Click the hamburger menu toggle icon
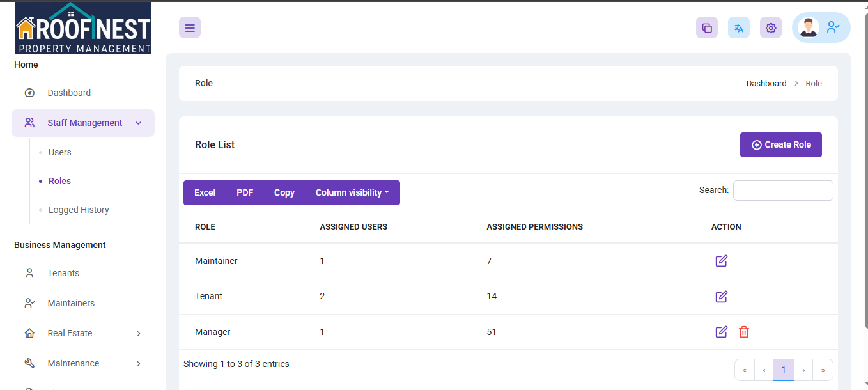Screen dimensions: 868x390 click(x=190, y=27)
